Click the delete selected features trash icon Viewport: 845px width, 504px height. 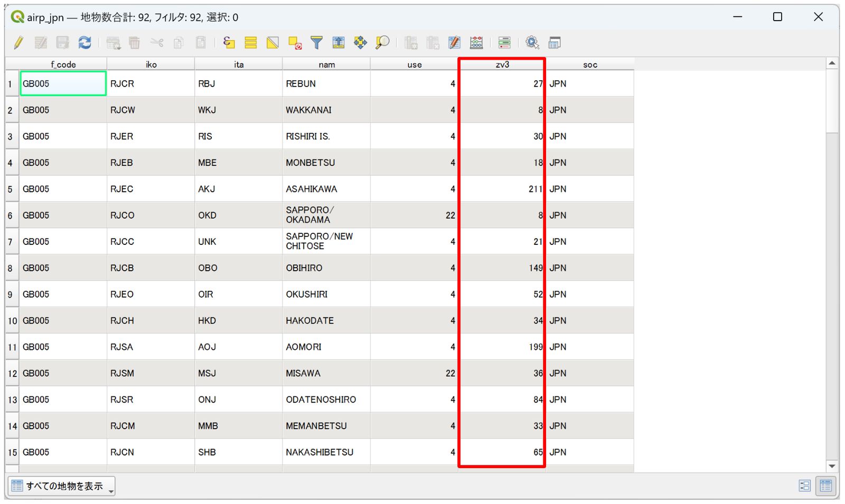(x=135, y=43)
